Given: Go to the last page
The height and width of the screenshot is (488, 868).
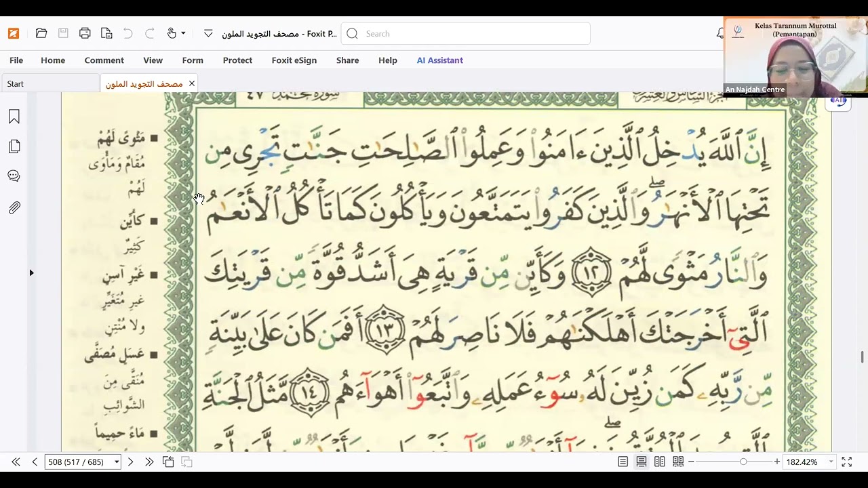Looking at the screenshot, I should [x=149, y=462].
